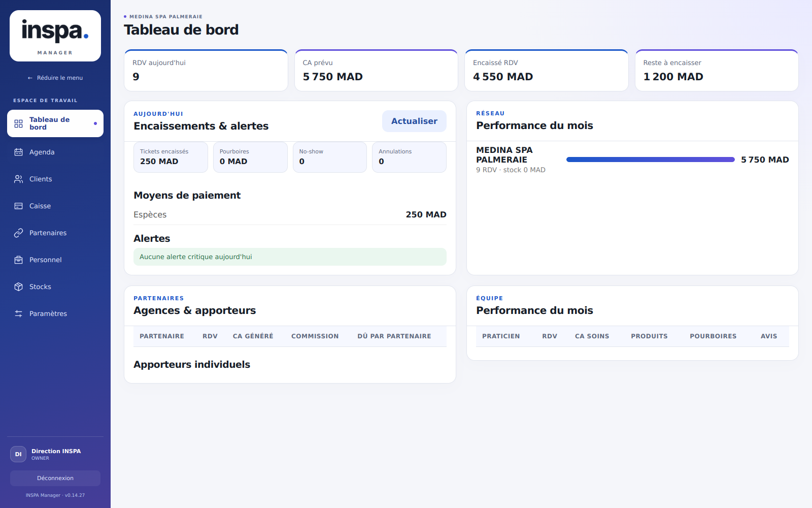Click the Actualiser button
Viewport: 812px width, 508px height.
click(414, 121)
